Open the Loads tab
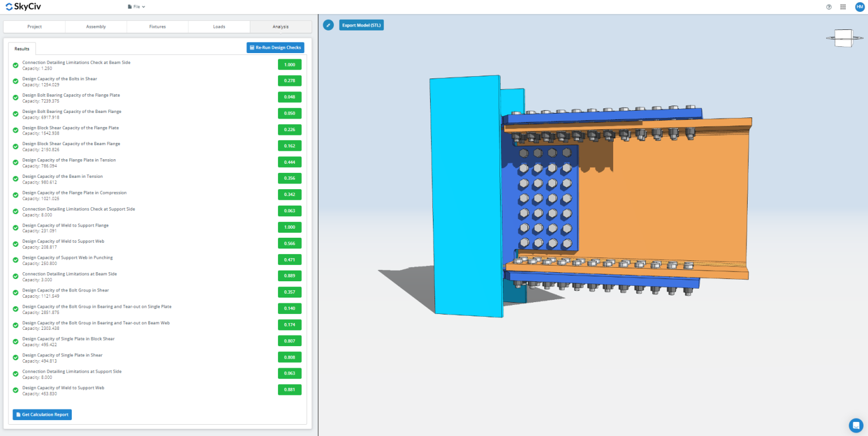868x436 pixels. tap(219, 26)
